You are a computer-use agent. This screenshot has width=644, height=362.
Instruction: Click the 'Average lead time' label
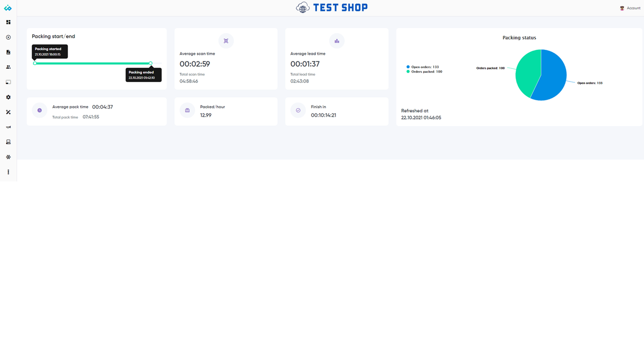308,54
